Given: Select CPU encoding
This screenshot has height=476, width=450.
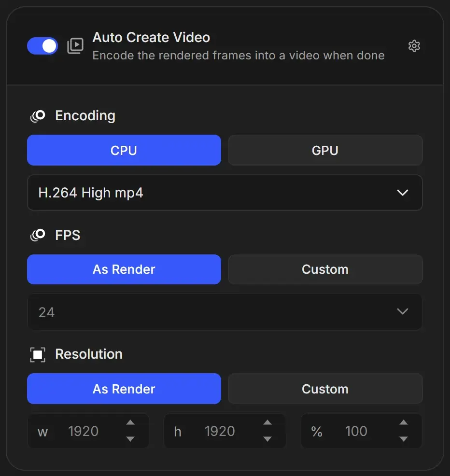Looking at the screenshot, I should coord(124,150).
